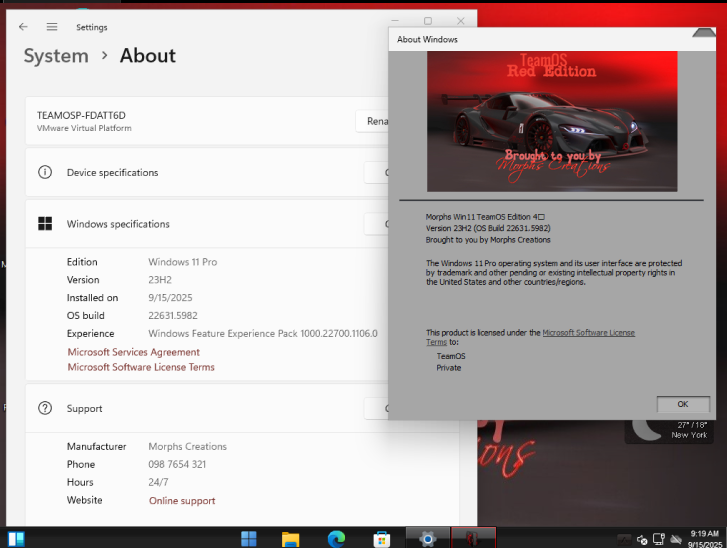Click the TeamOS Red Edition banner image
This screenshot has width=727, height=548.
pyautogui.click(x=552, y=121)
